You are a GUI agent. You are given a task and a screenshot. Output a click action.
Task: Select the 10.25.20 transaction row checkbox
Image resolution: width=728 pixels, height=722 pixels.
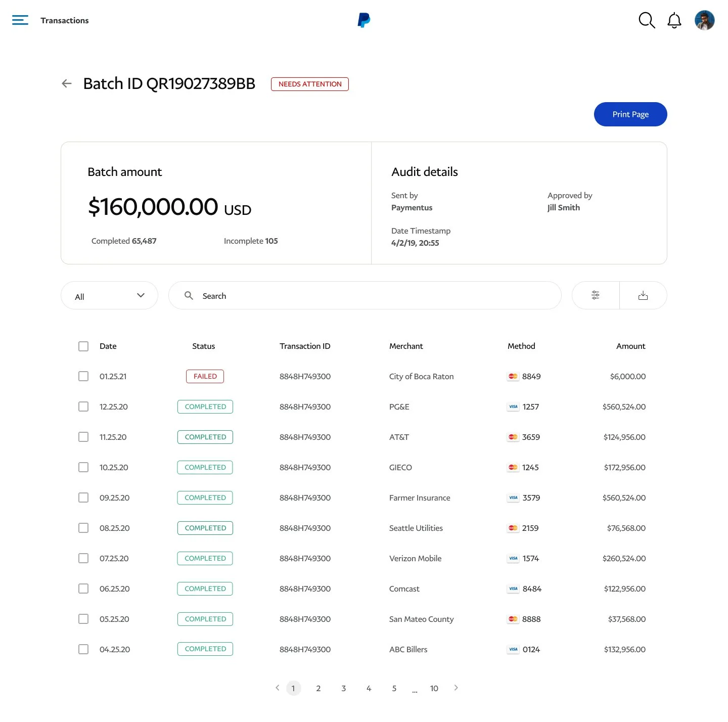tap(83, 467)
